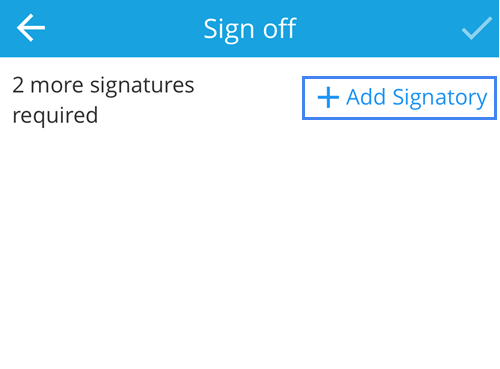Image resolution: width=500 pixels, height=369 pixels.
Task: Return to previous screen via arrow icon
Action: point(31,28)
